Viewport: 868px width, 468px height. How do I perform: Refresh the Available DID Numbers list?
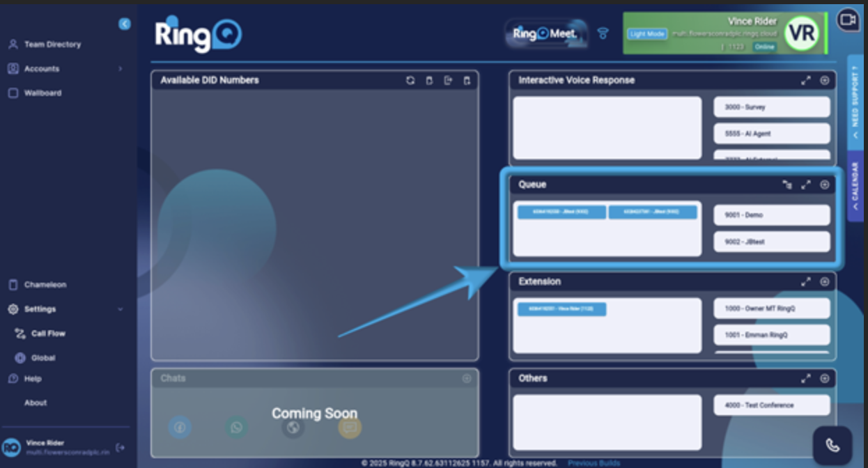point(408,80)
